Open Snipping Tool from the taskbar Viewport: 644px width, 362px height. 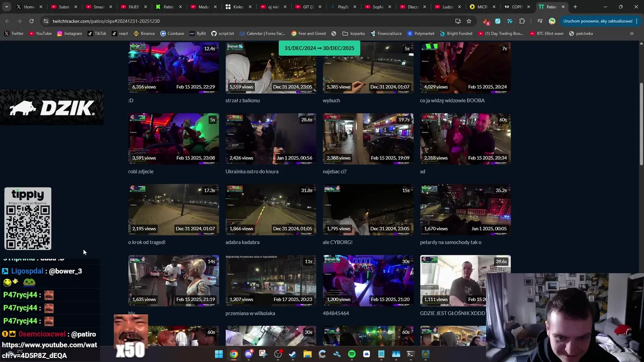click(263, 354)
